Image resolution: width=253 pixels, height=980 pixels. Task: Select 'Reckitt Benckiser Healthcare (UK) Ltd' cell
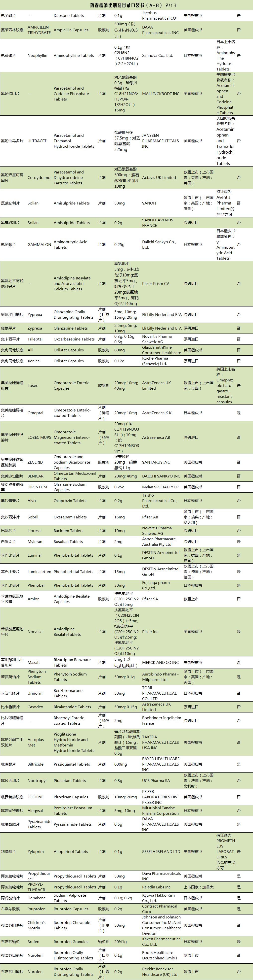(160, 972)
